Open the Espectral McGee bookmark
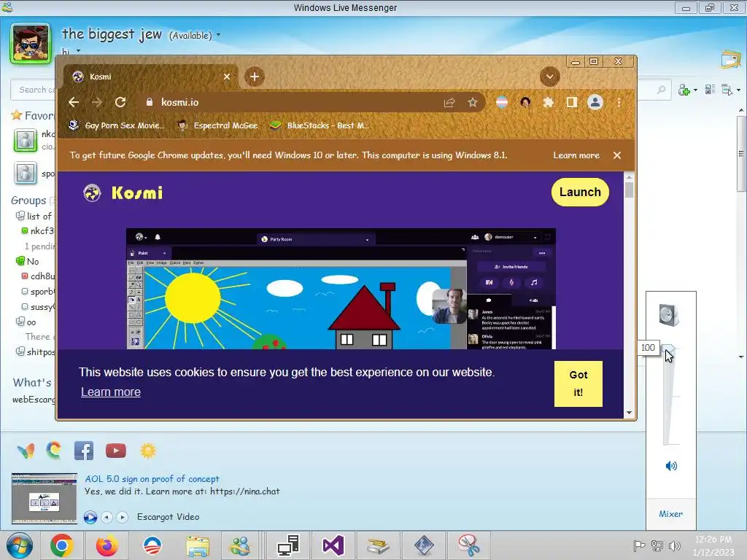 [217, 125]
